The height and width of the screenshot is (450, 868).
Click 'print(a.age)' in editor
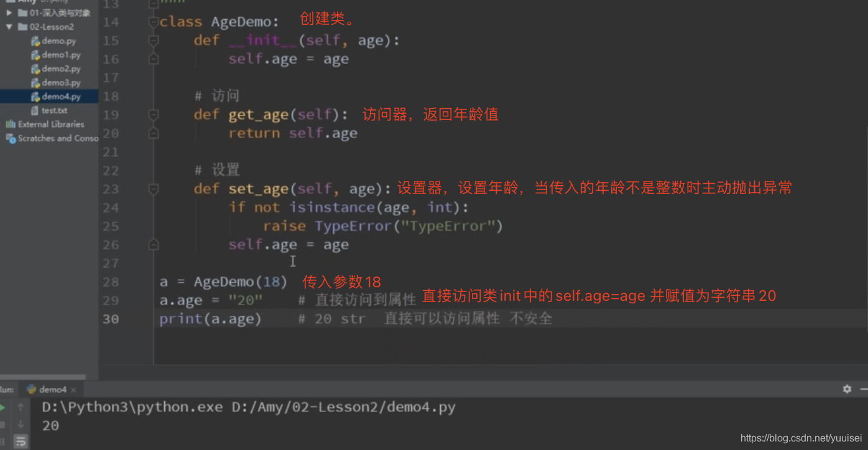point(211,319)
